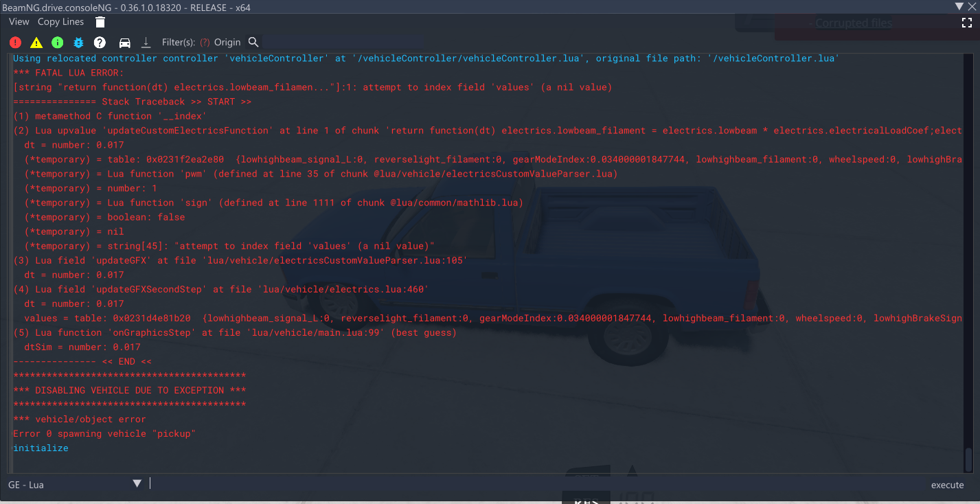
Task: Click '*** FATAL LUA ERROR:' line
Action: click(x=68, y=73)
